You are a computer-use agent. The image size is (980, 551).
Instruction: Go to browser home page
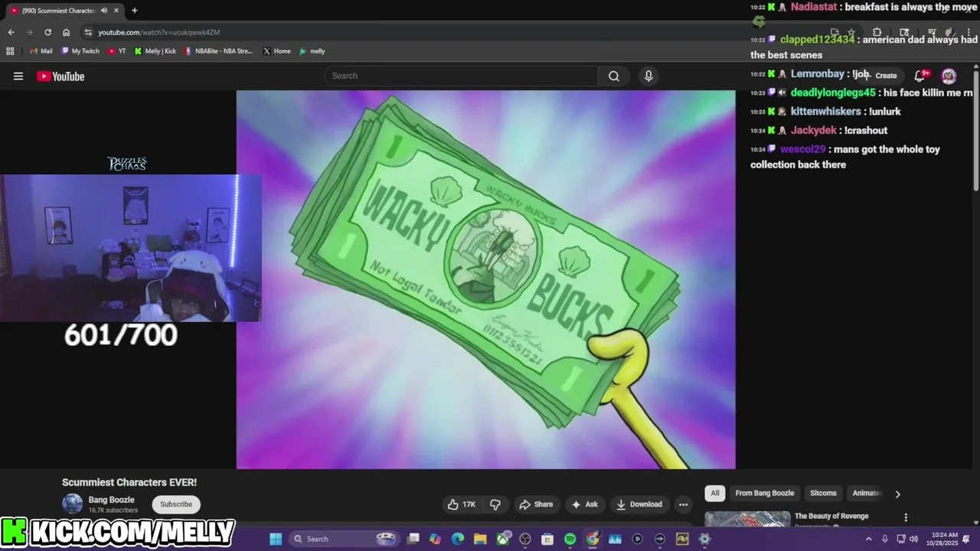coord(67,32)
